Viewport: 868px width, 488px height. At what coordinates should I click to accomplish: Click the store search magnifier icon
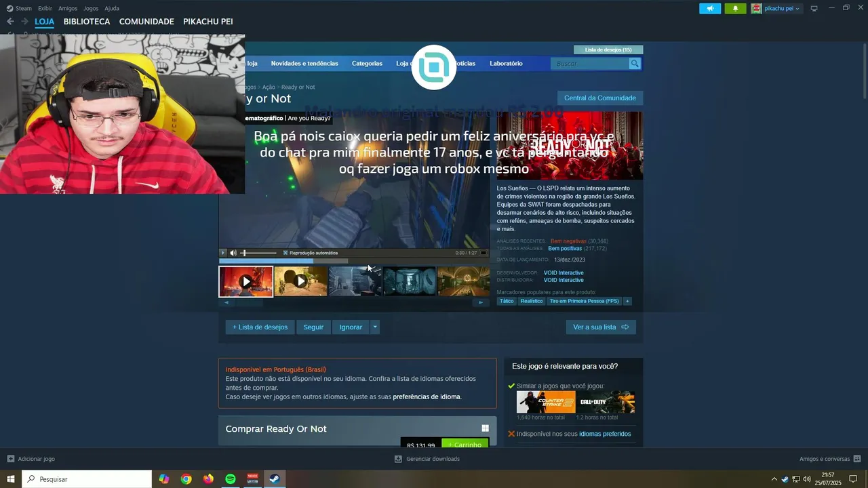pyautogui.click(x=635, y=64)
